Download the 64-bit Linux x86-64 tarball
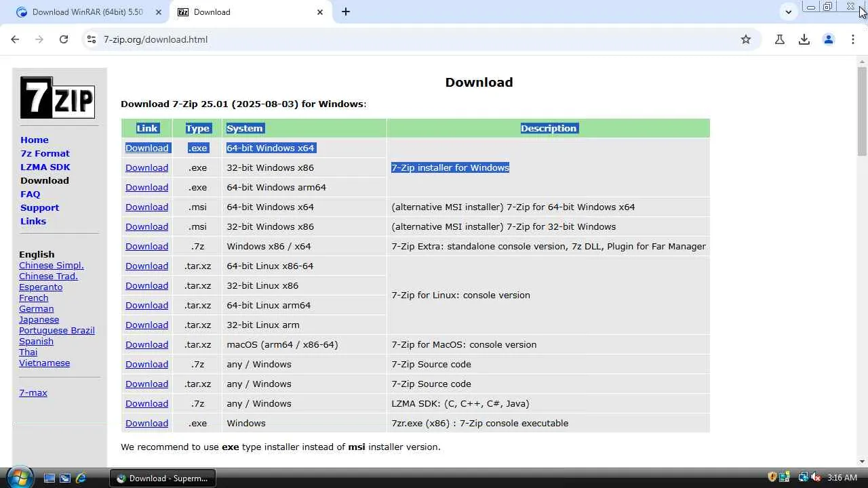This screenshot has width=868, height=488. (146, 266)
